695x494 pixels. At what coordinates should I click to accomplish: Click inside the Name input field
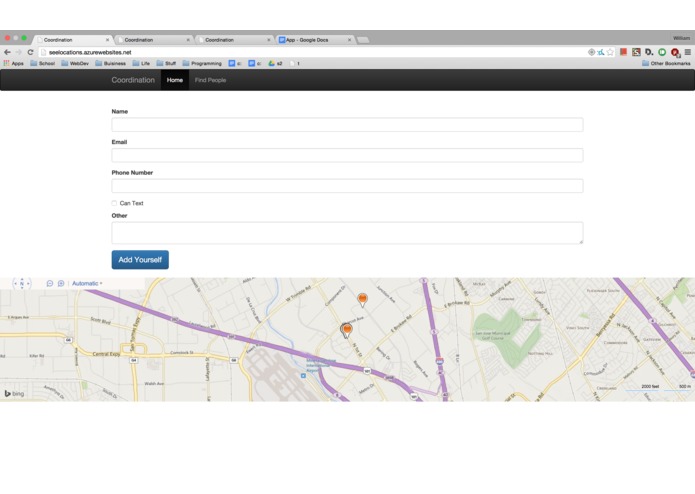(348, 124)
